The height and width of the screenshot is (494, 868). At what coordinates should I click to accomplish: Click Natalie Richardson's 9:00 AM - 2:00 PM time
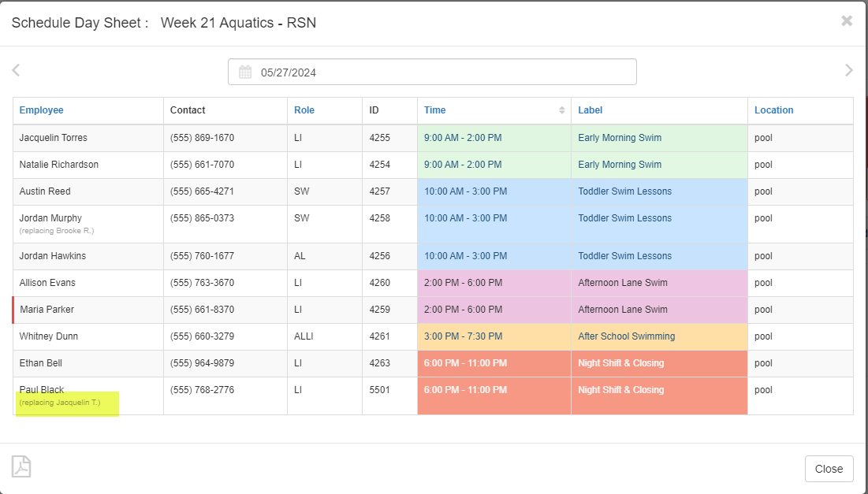click(464, 165)
